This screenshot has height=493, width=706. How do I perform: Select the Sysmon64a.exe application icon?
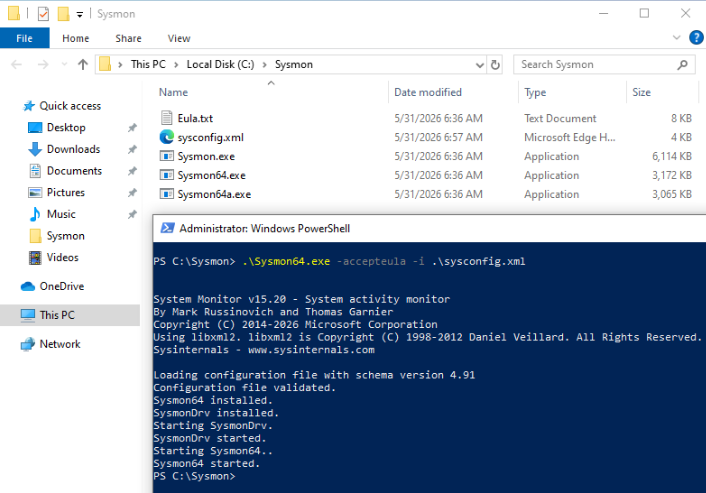pyautogui.click(x=167, y=194)
